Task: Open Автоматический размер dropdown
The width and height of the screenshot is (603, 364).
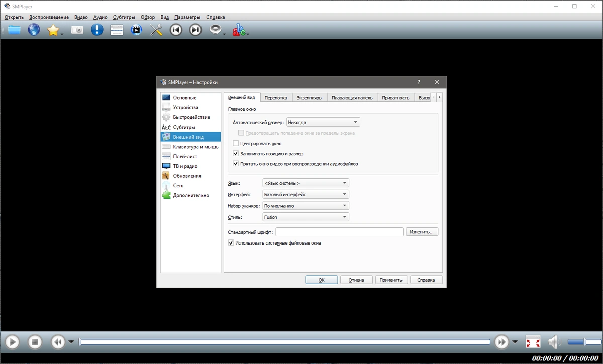Action: [x=323, y=122]
